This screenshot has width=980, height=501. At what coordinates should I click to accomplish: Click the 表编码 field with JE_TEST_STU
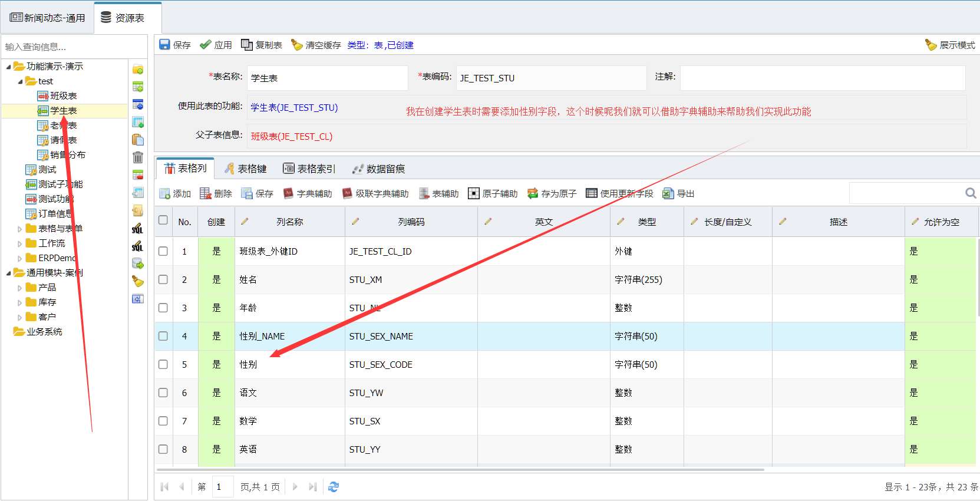tap(551, 78)
